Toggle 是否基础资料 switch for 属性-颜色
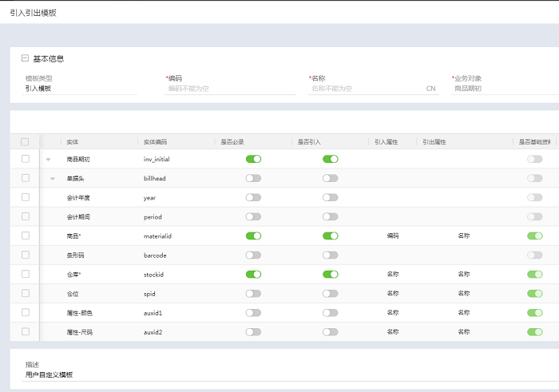Viewport: 559px width, 392px height. [534, 312]
